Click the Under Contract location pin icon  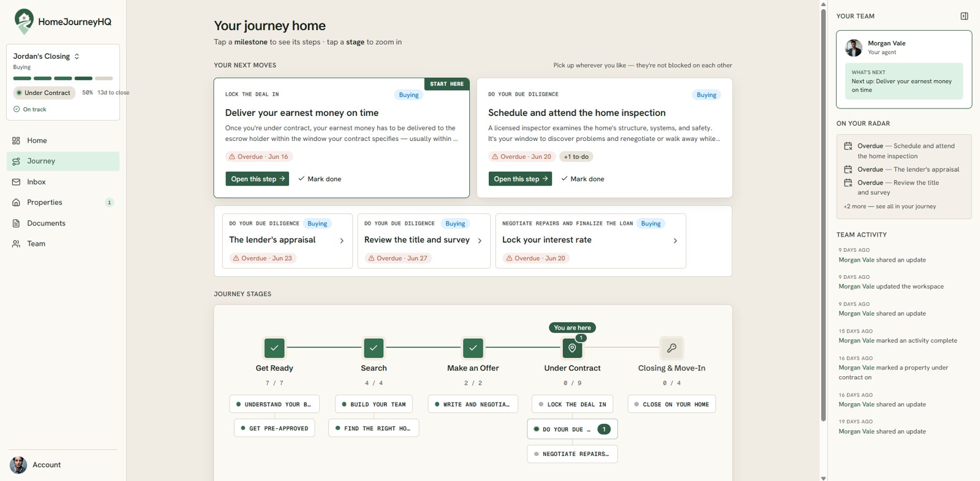[x=572, y=348]
